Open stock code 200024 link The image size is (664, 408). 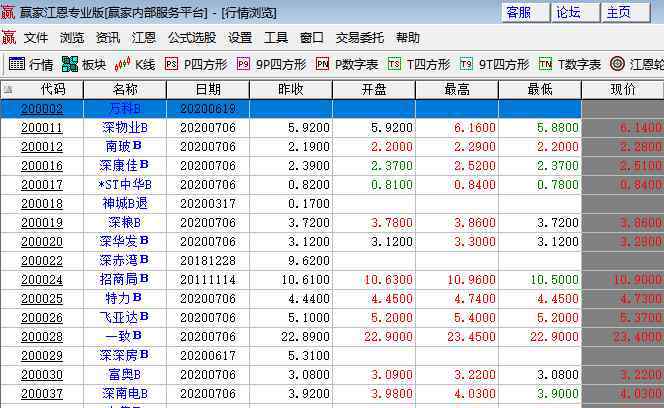tap(42, 280)
